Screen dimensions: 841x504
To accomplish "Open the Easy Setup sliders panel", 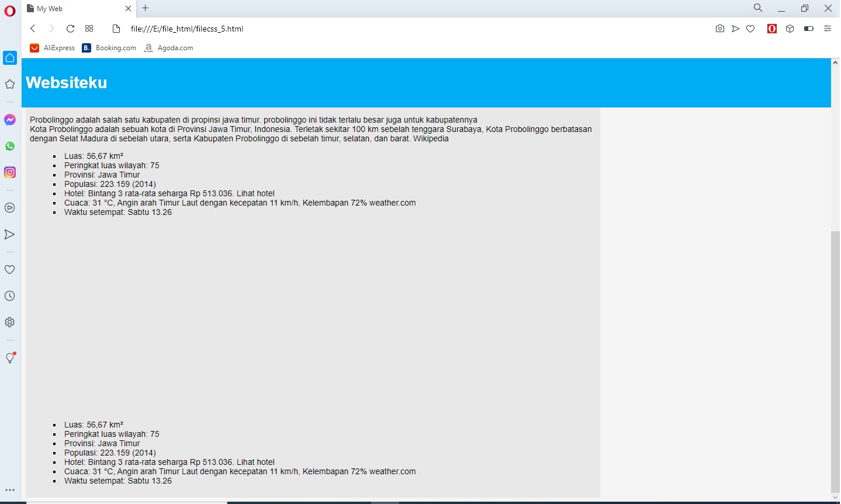I will pos(828,28).
